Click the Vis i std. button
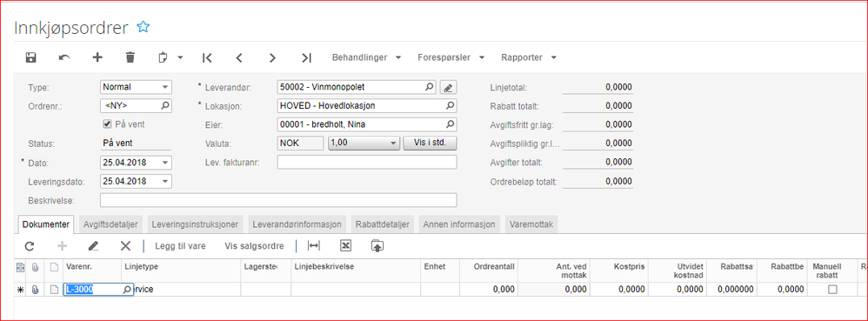Image resolution: width=868 pixels, height=321 pixels. tap(431, 144)
